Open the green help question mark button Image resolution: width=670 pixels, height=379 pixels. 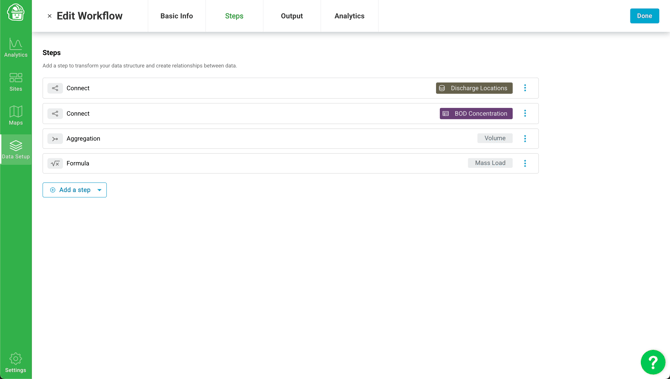pos(652,362)
